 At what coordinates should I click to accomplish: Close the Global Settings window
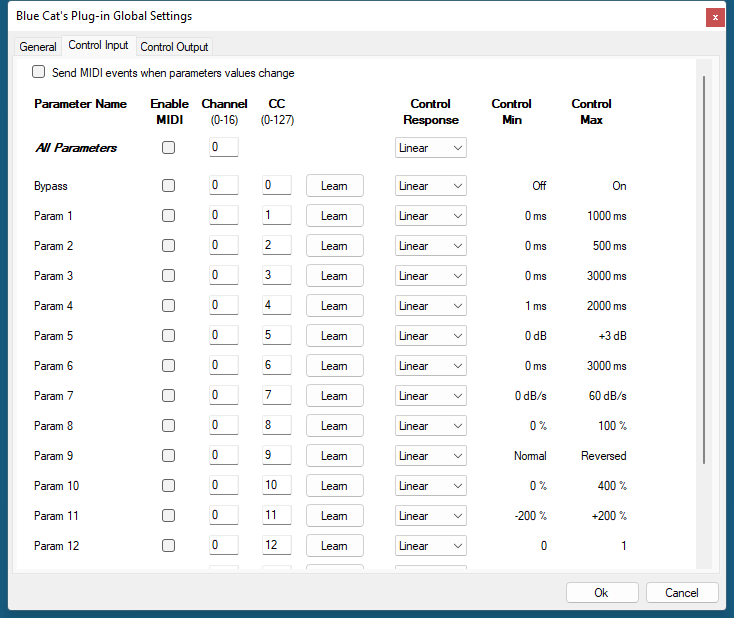715,17
